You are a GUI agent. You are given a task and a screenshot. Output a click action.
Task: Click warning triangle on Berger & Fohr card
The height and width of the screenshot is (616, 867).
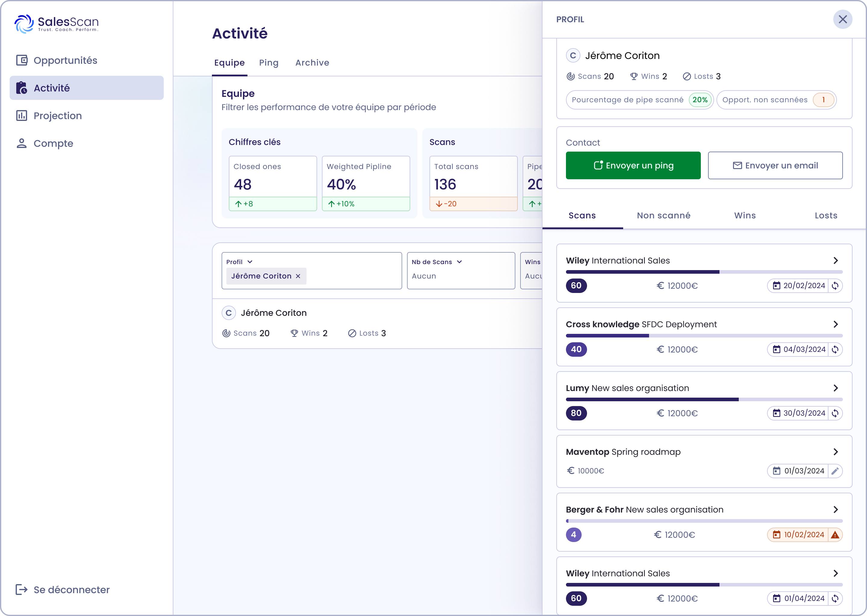click(x=835, y=535)
